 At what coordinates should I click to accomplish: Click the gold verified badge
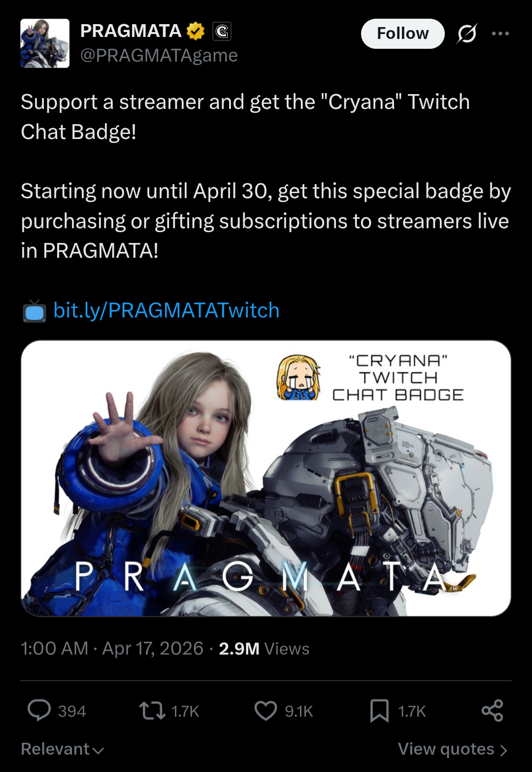[x=196, y=31]
